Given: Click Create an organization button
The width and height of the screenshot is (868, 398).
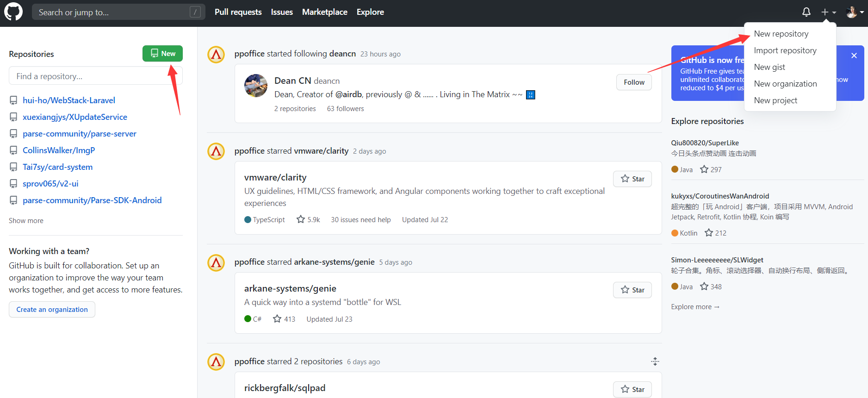Looking at the screenshot, I should (52, 310).
